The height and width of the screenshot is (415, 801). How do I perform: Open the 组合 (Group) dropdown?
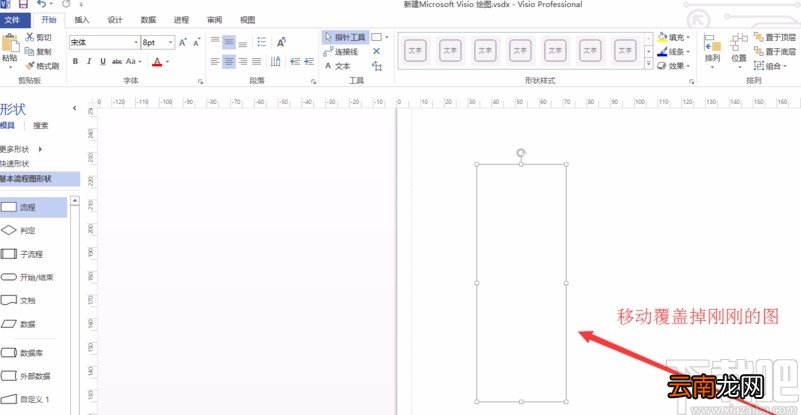tap(771, 66)
